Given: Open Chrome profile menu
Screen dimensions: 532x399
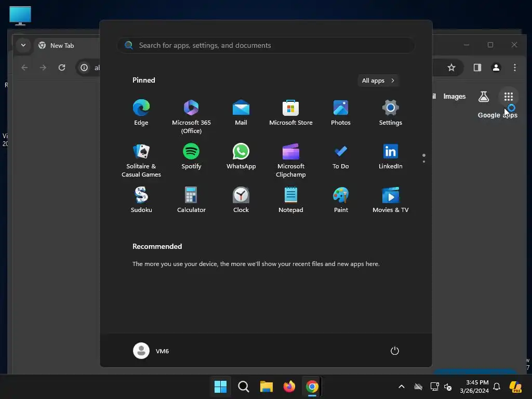Looking at the screenshot, I should (x=496, y=68).
